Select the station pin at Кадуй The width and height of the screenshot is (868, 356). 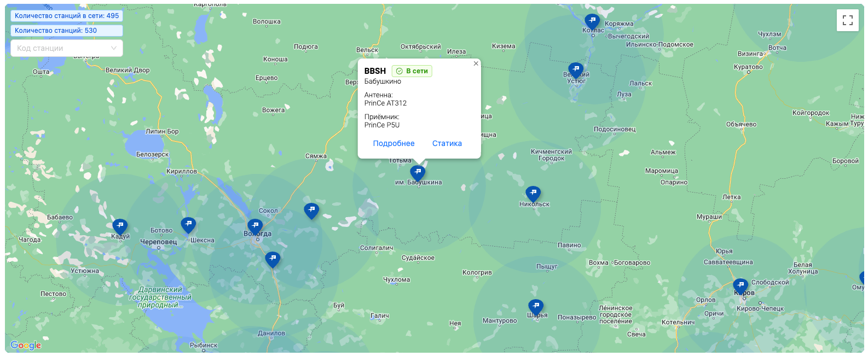[120, 226]
